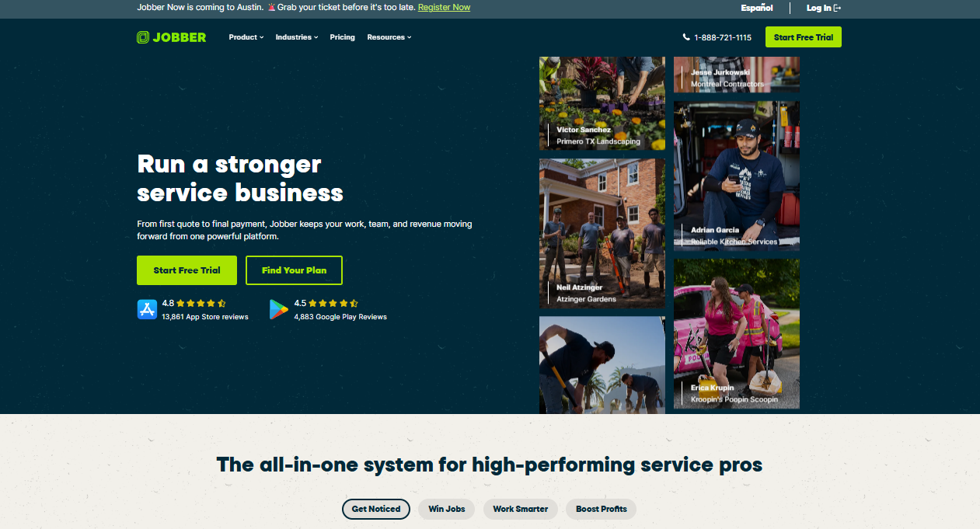Select the Win Jobs tab

point(447,509)
